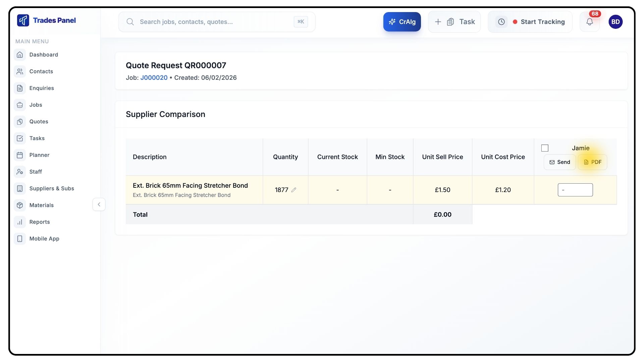Image resolution: width=644 pixels, height=362 pixels.
Task: Go to Suppliers & Subs menu item
Action: [x=51, y=188]
